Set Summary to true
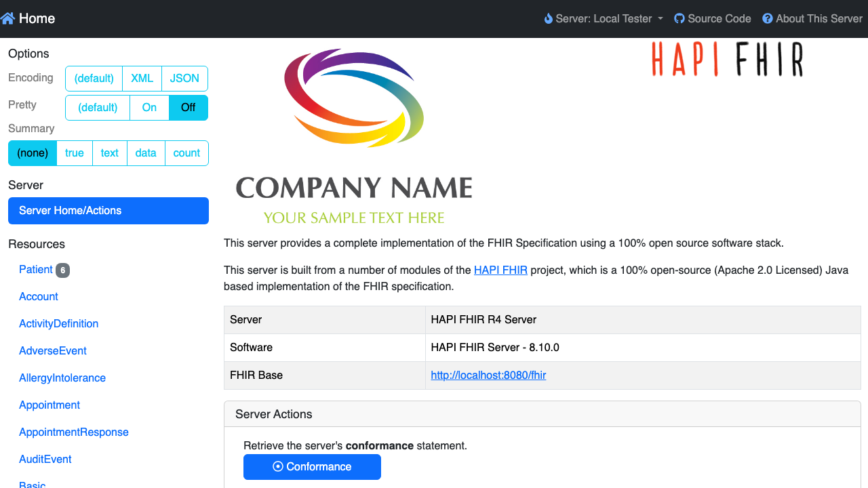This screenshot has height=488, width=868. point(75,153)
